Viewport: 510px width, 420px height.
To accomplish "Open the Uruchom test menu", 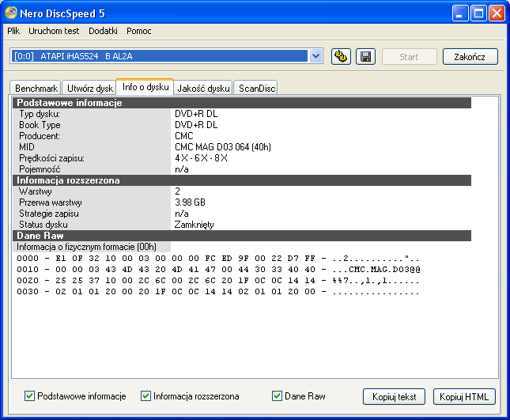I will pyautogui.click(x=54, y=31).
